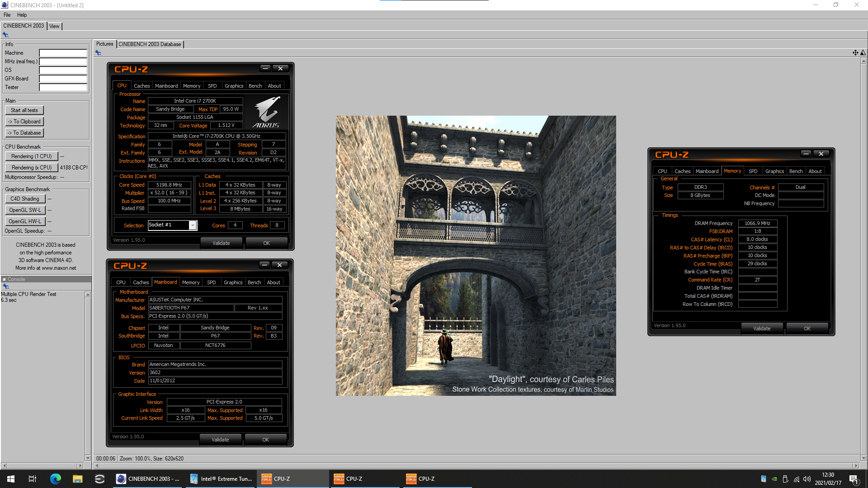Open SPD tab in CPU-Z Mainboard window

point(211,282)
